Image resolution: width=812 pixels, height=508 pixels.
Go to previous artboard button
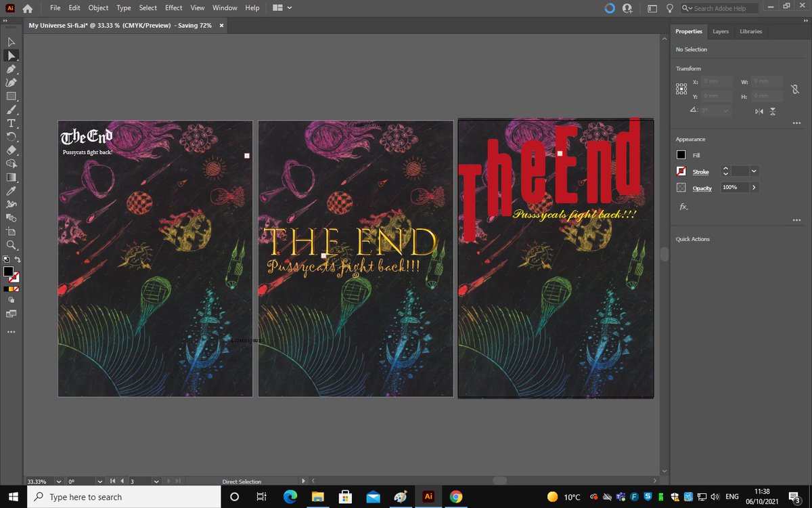pos(122,482)
